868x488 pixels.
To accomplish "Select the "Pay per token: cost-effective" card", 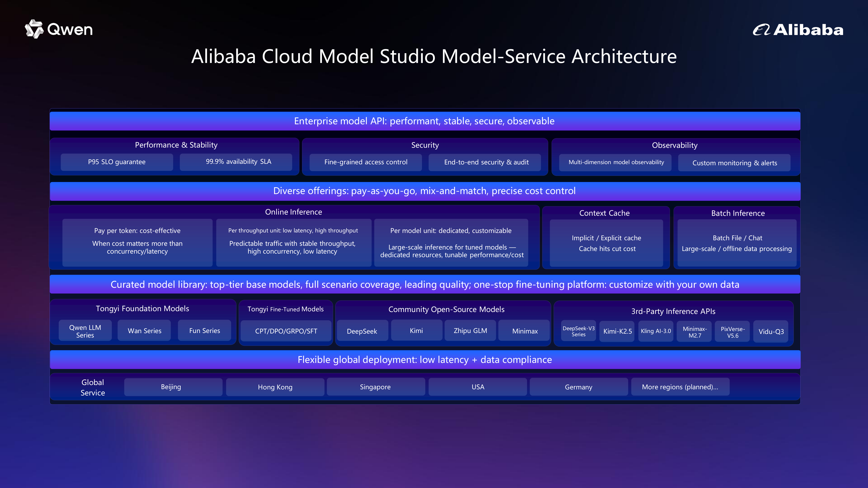I will pos(138,243).
